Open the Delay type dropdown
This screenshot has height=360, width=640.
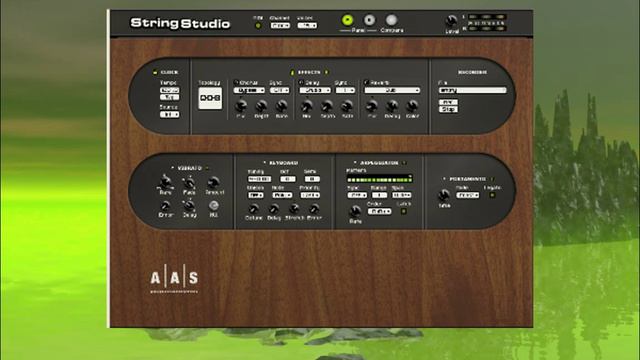[315, 90]
